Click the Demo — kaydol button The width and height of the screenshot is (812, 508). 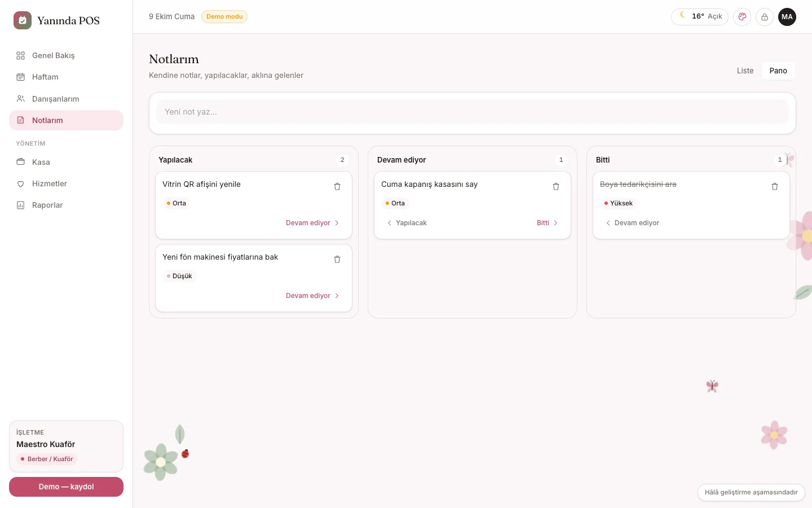[x=66, y=487]
